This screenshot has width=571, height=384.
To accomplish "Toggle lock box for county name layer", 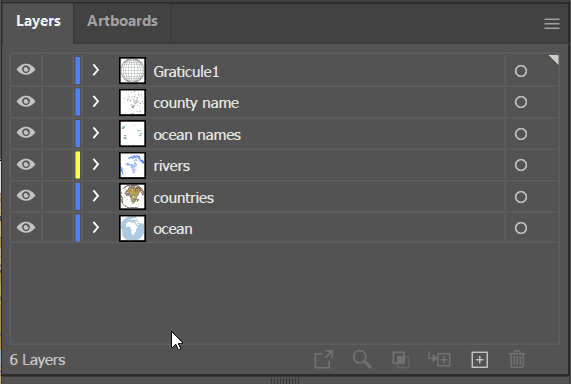I will [58, 102].
